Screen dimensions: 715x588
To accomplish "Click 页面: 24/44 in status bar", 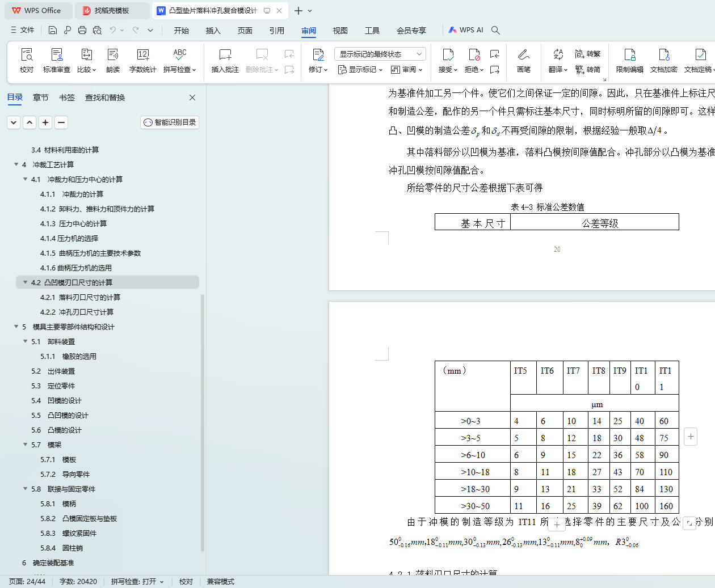I will pyautogui.click(x=27, y=582).
